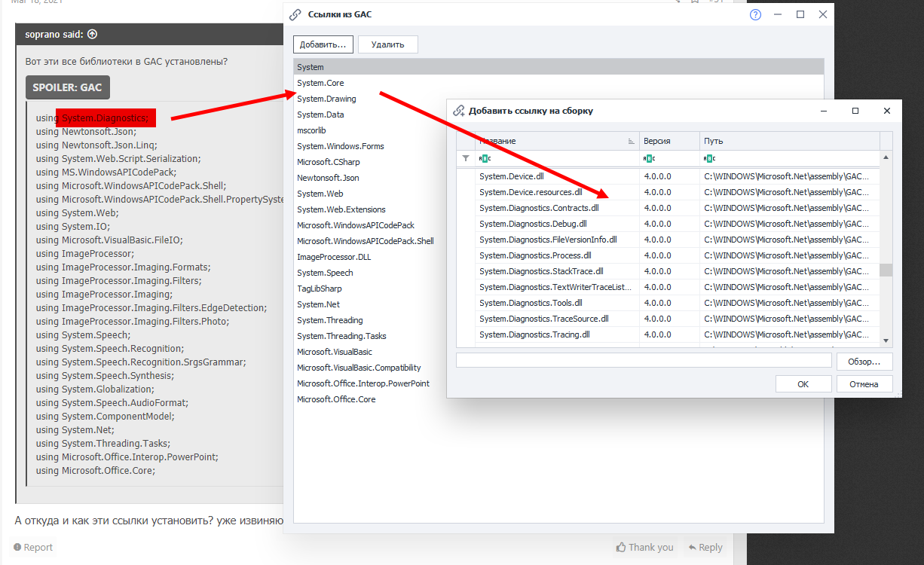
Task: Click filter ABC icon under Название column
Action: pyautogui.click(x=485, y=158)
